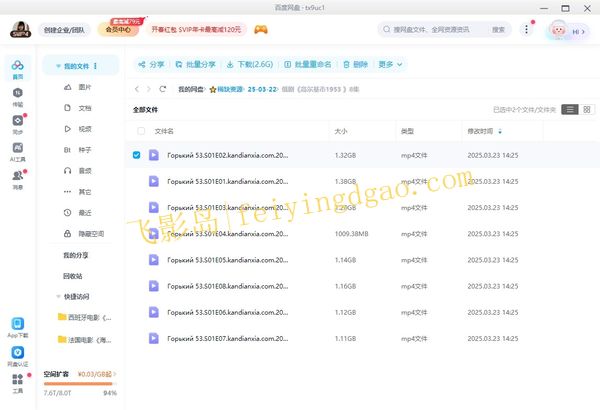Open the 更多 dropdown in toolbar

(x=390, y=64)
